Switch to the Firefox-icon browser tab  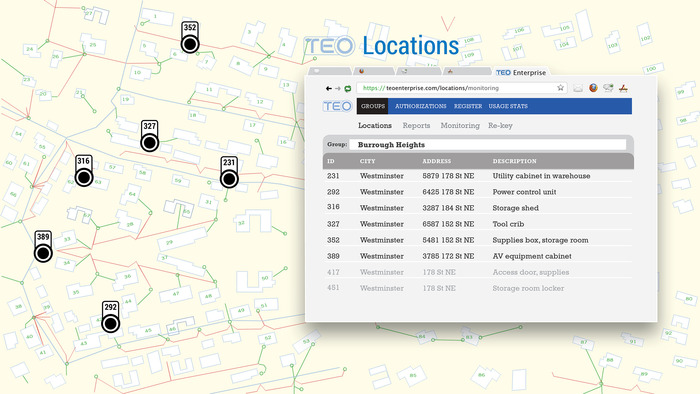tap(374, 71)
